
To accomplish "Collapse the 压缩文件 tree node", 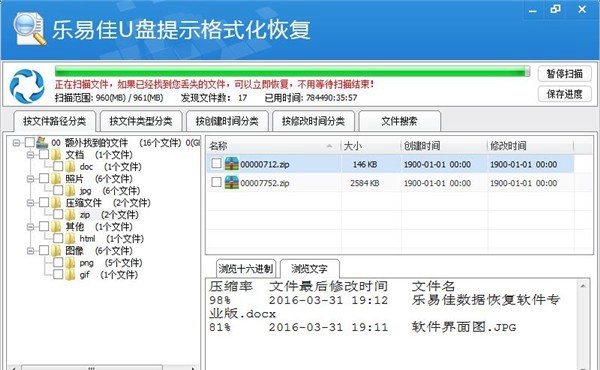I will coord(31,203).
